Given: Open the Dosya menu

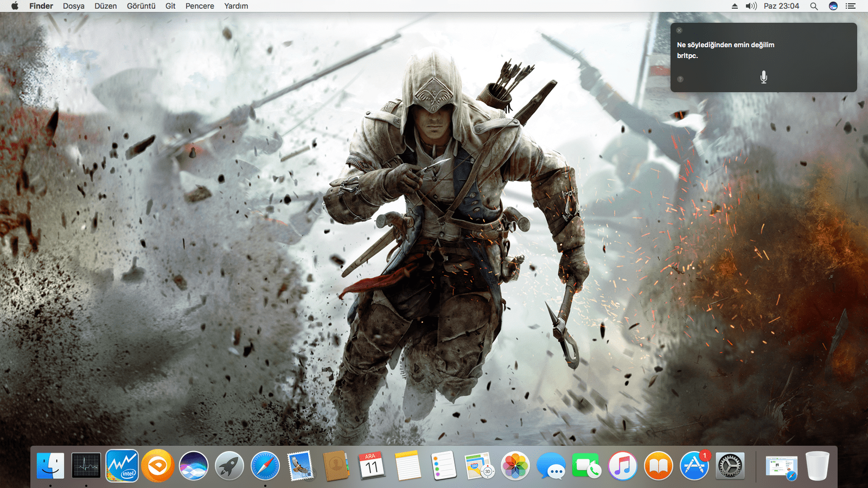Looking at the screenshot, I should pyautogui.click(x=74, y=6).
